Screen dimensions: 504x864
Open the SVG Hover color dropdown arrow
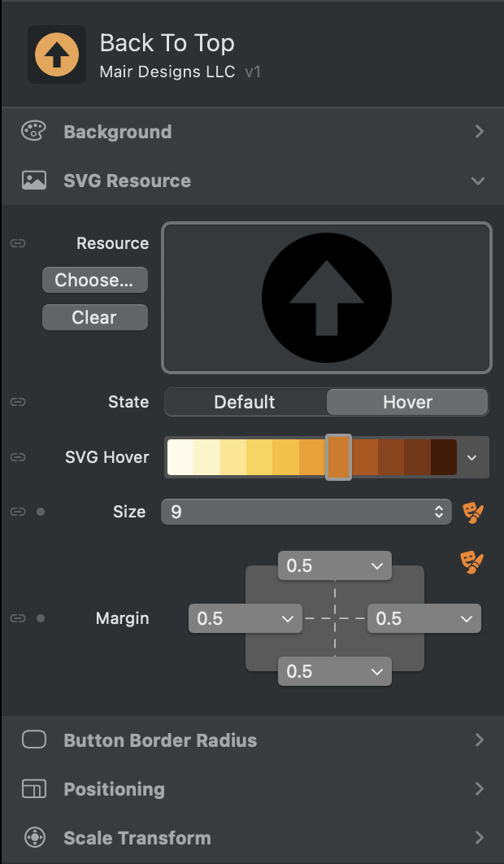click(472, 457)
